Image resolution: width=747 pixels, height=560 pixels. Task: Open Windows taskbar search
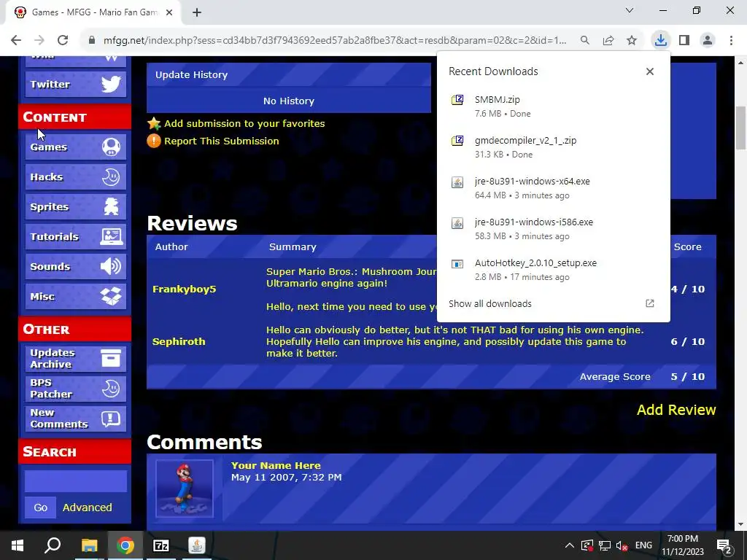click(53, 545)
